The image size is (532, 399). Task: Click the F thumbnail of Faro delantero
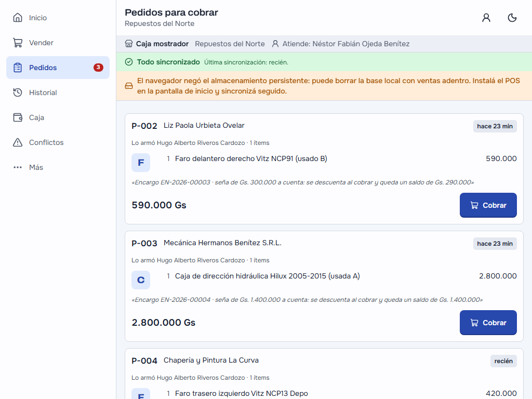point(141,163)
